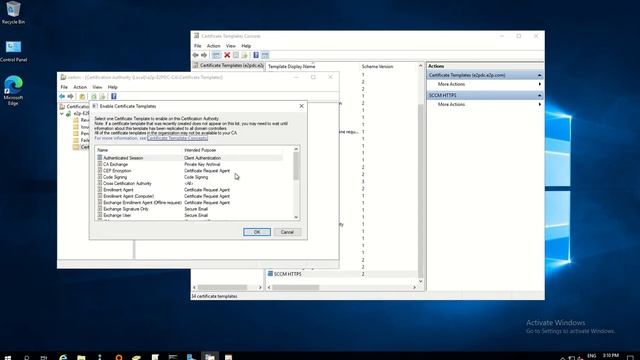This screenshot has height=360, width=640.
Task: Click Forward arrow in certsrv window toolbar
Action: [70, 96]
